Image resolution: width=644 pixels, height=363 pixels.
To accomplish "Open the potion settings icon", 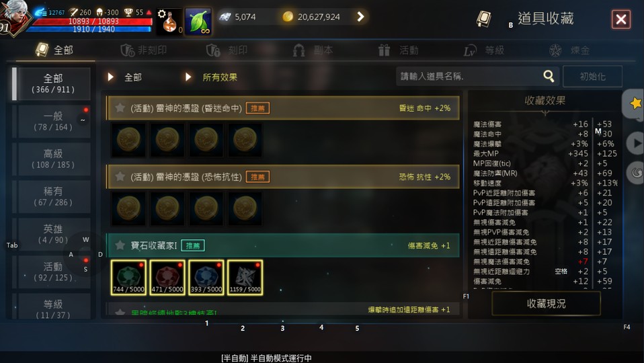I will pos(169,21).
